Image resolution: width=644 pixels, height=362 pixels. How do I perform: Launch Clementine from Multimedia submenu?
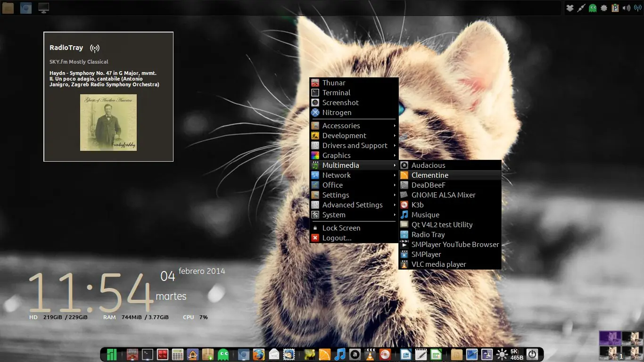pyautogui.click(x=429, y=175)
